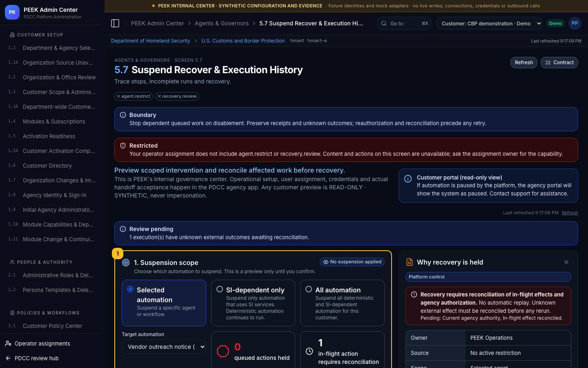
Task: Click the Restricted shield icon
Action: coord(123,146)
